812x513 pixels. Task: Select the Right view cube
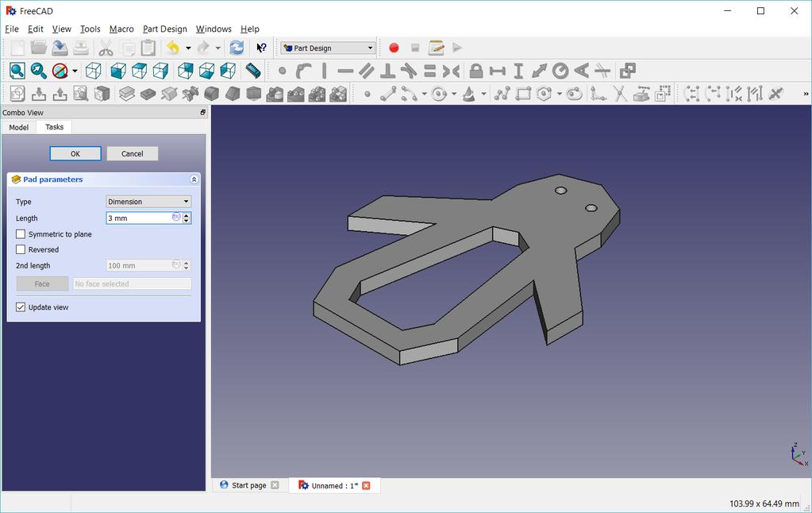click(160, 71)
